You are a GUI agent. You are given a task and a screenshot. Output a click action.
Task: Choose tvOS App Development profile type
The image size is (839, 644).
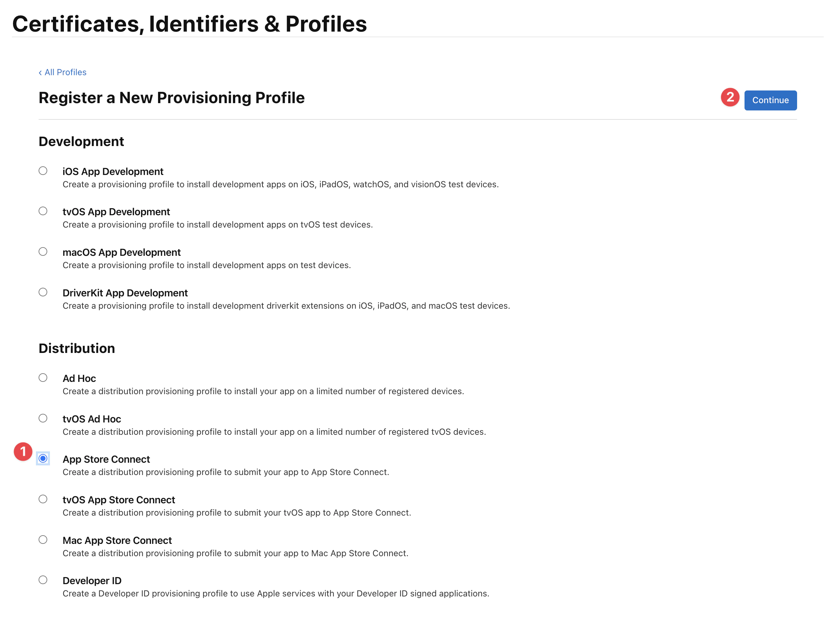coord(43,211)
